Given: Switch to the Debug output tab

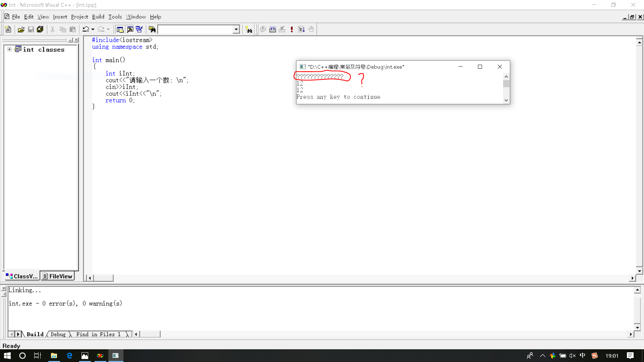Looking at the screenshot, I should [58, 334].
